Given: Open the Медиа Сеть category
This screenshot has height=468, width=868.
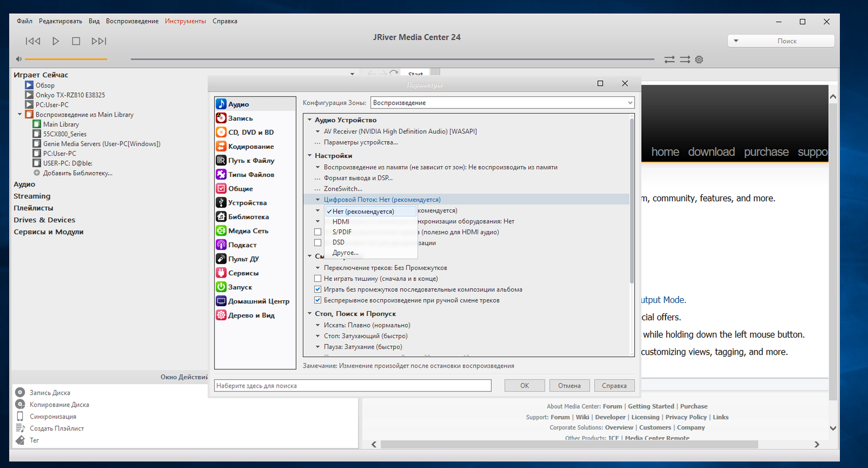Looking at the screenshot, I should tap(254, 231).
